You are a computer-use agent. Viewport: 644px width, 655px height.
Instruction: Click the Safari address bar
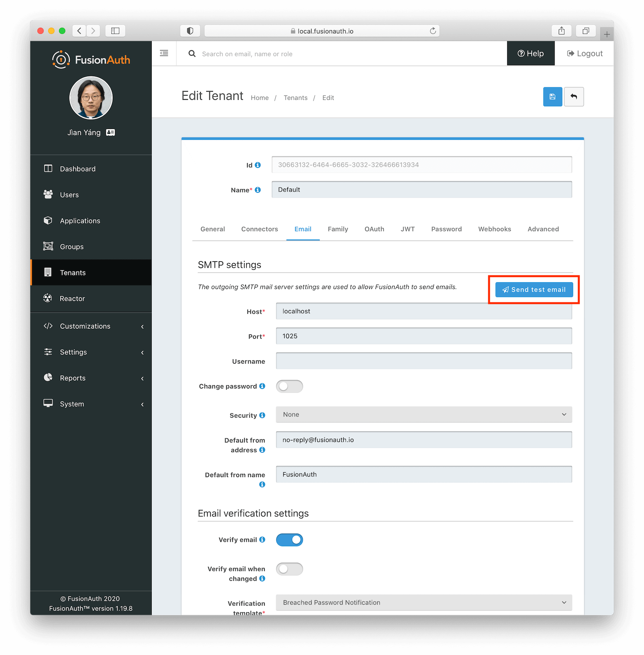[x=322, y=31]
